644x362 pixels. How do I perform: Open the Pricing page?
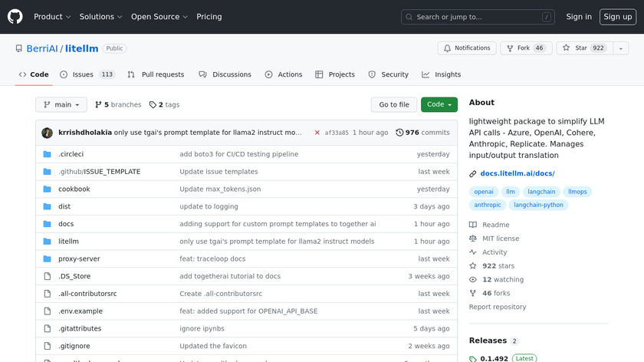209,17
